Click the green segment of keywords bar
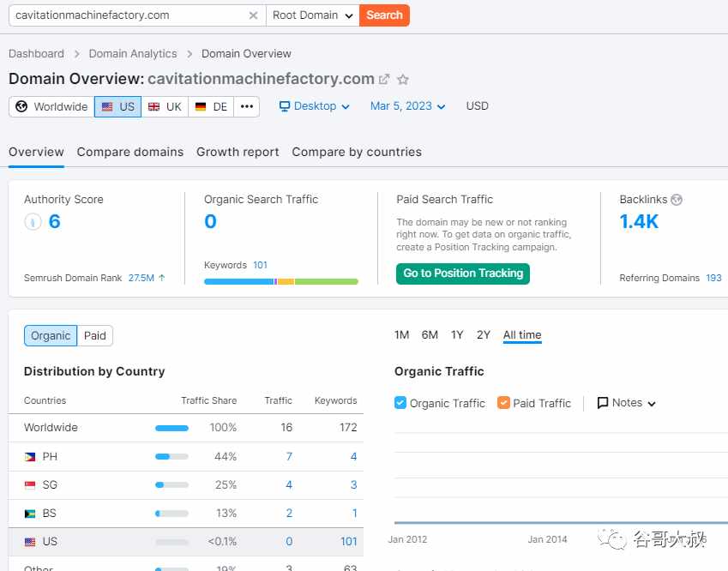Image resolution: width=728 pixels, height=571 pixels. [327, 281]
